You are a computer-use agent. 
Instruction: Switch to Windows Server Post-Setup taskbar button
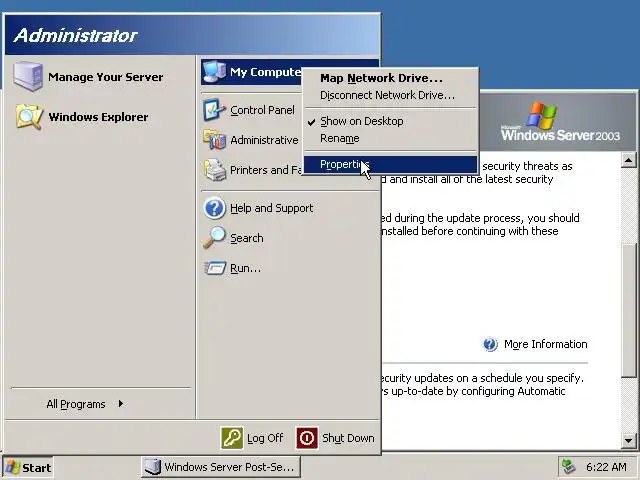[221, 467]
